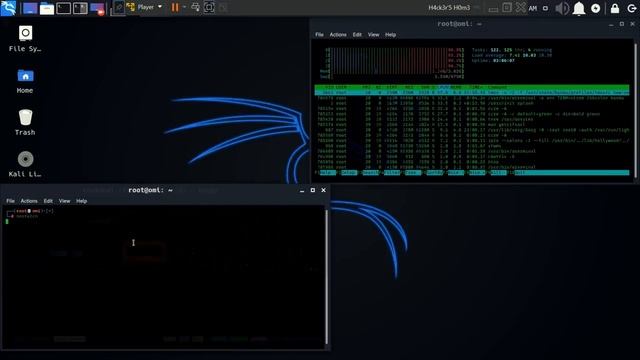Open File System desktop icon
Screen dimensions: 640x360
[25, 39]
